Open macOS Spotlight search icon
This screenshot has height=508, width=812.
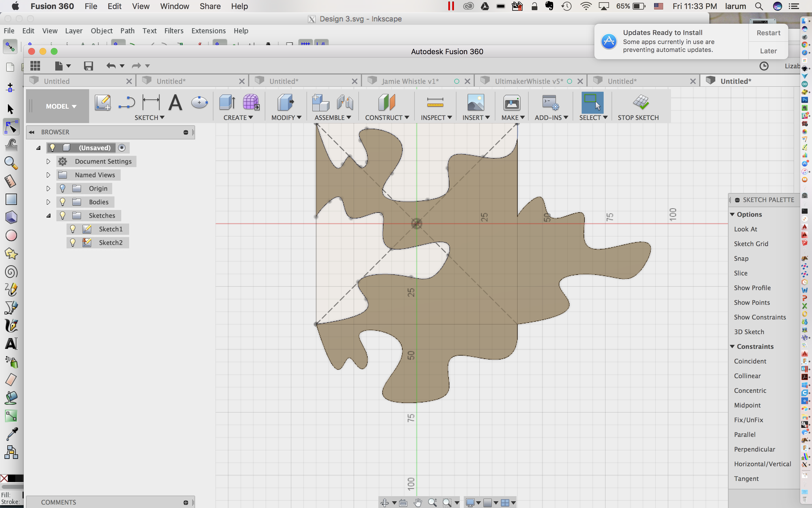click(759, 6)
